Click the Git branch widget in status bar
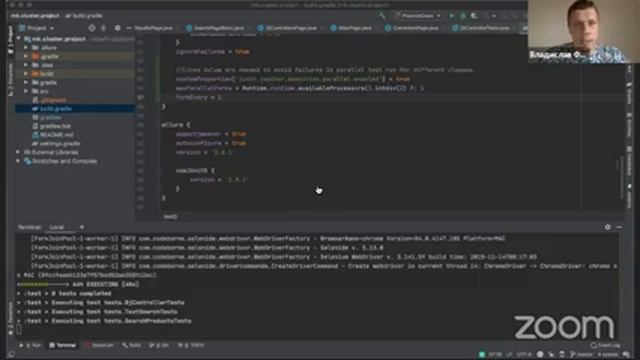The height and width of the screenshot is (360, 640). pyautogui.click(x=582, y=354)
